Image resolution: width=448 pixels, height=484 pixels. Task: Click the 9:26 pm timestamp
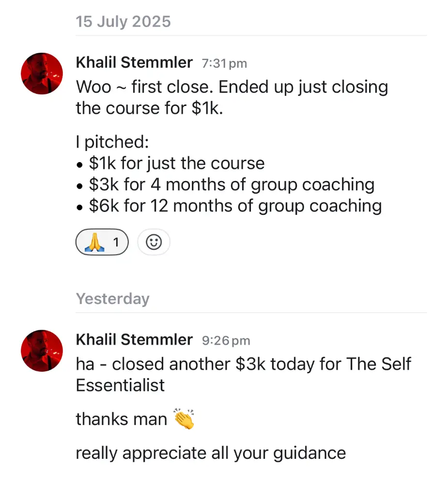226,341
